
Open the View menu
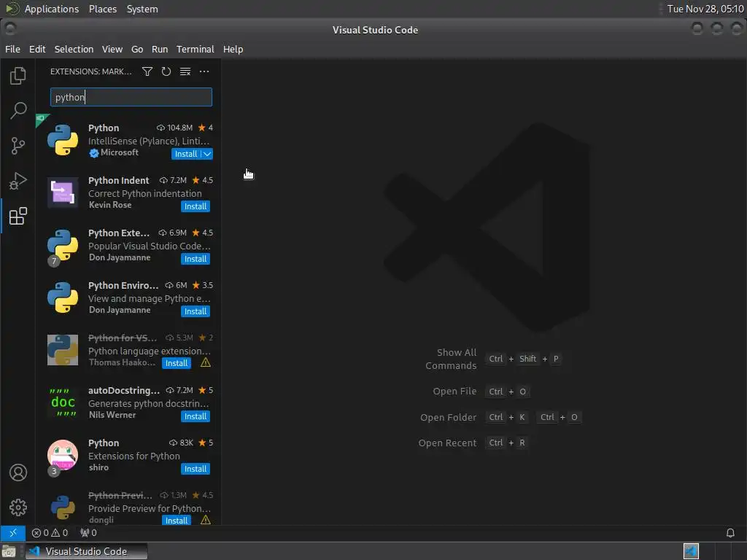(112, 49)
